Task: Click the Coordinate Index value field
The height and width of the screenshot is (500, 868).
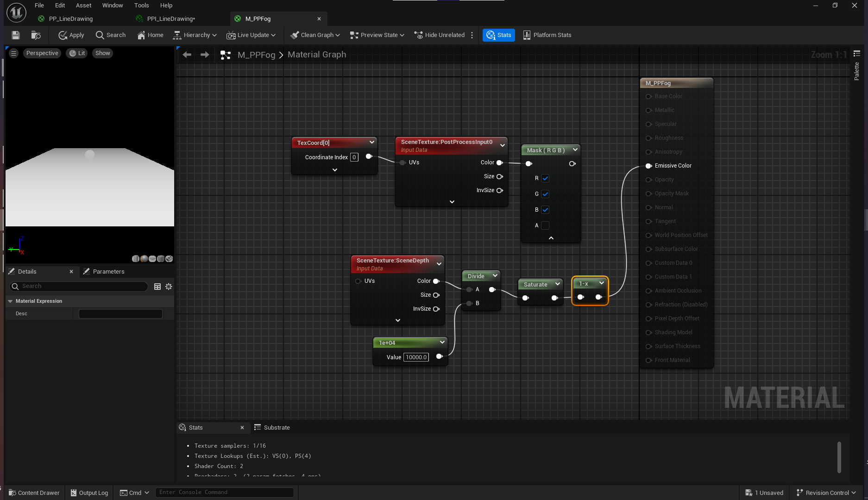Action: tap(354, 157)
